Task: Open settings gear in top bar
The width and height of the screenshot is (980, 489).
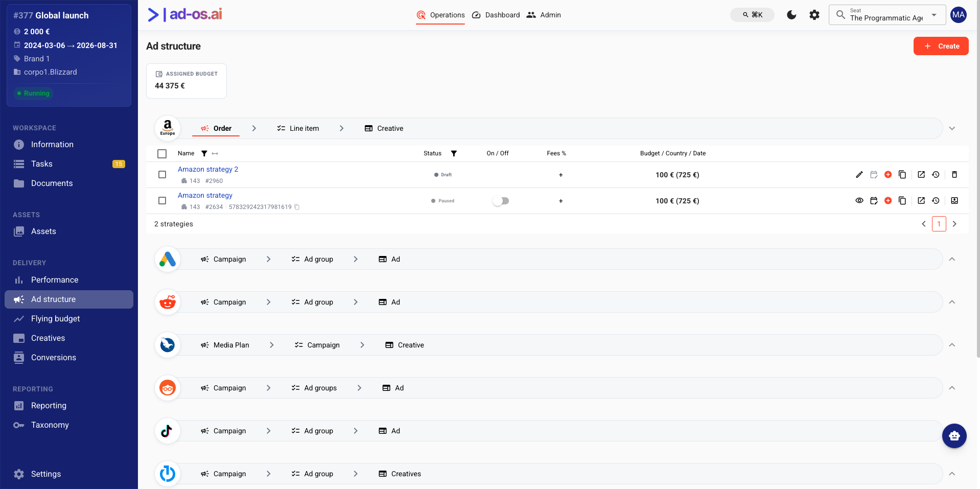Action: pos(814,15)
